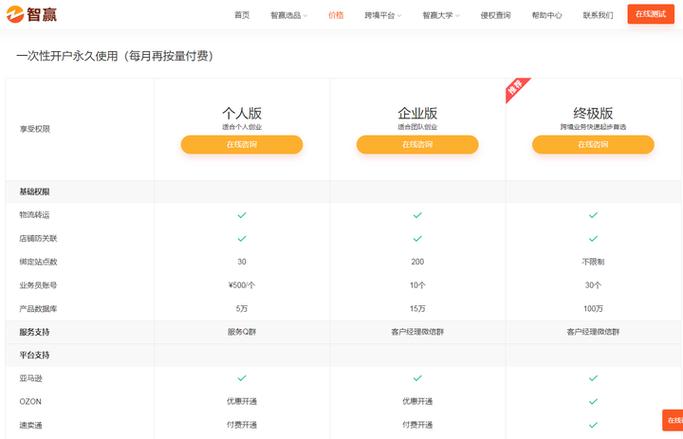
Task: Click 服务Q群 under 个人版
Action: (x=242, y=332)
